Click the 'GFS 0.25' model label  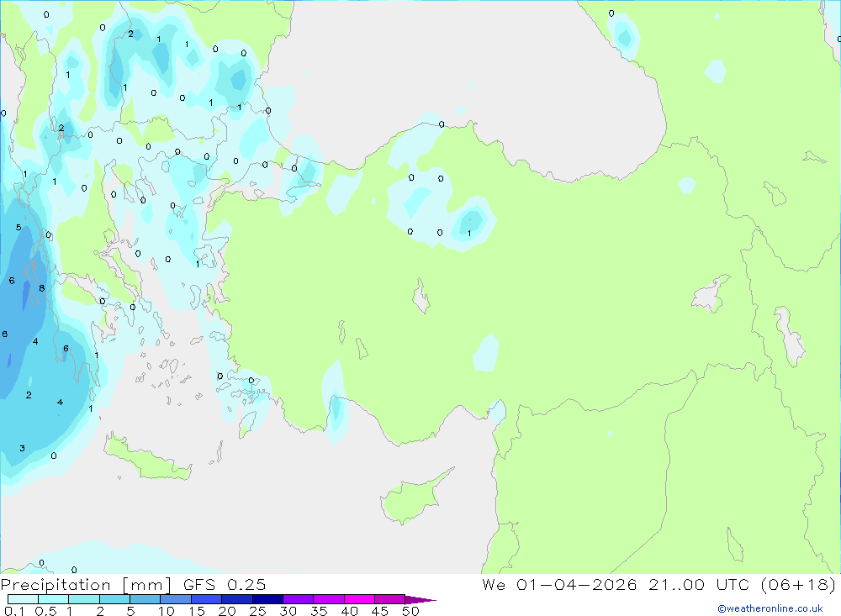(225, 584)
